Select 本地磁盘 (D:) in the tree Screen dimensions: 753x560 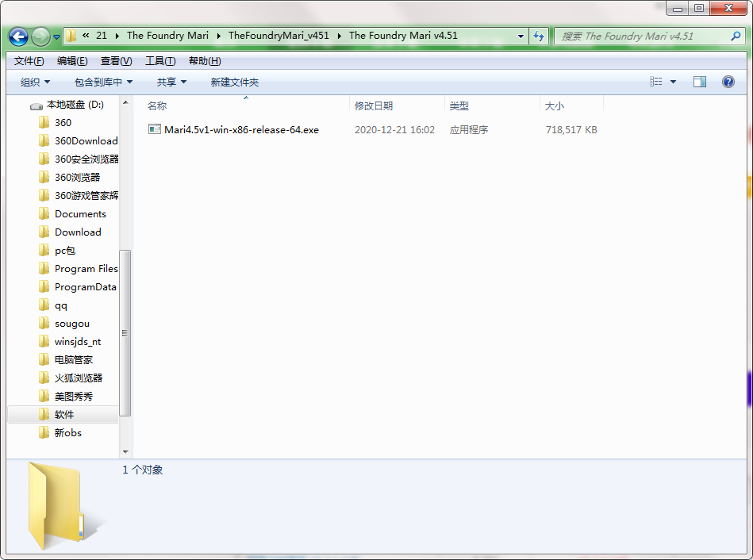67,105
